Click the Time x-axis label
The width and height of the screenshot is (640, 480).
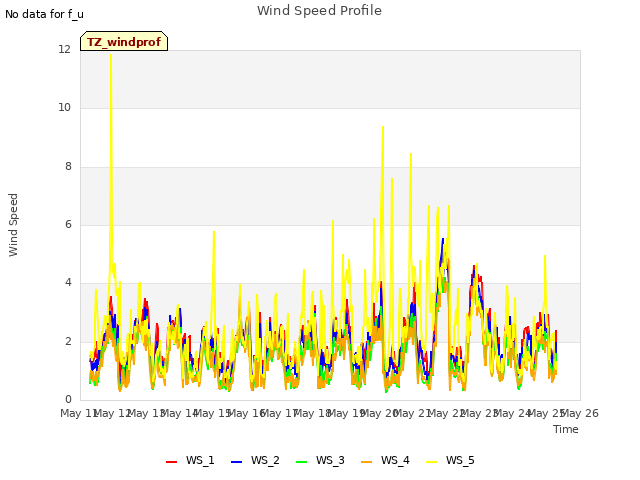coord(566,429)
